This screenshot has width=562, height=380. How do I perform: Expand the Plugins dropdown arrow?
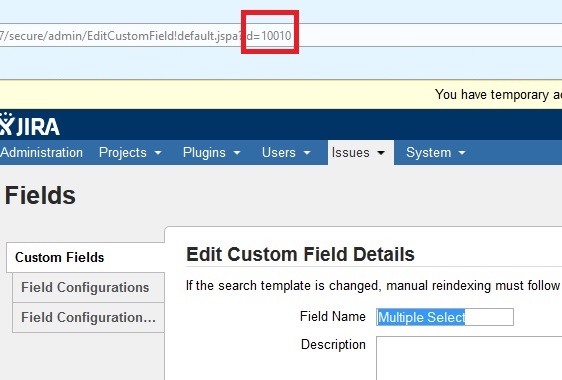(237, 153)
